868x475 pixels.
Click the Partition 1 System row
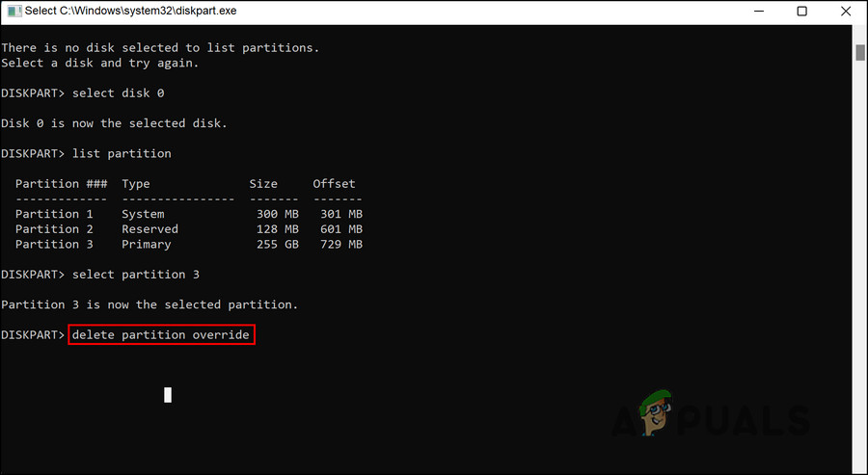[189, 214]
